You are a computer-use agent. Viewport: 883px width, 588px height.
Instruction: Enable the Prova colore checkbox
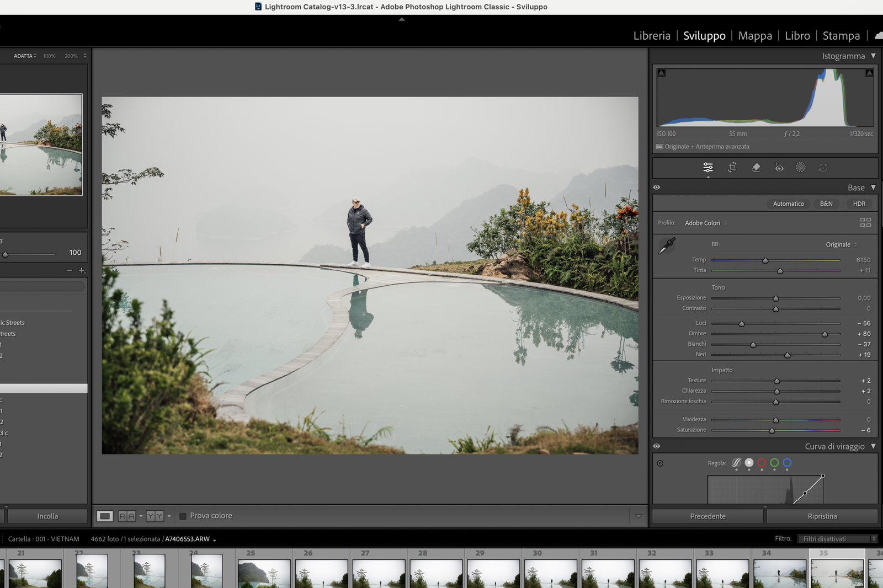tap(183, 516)
